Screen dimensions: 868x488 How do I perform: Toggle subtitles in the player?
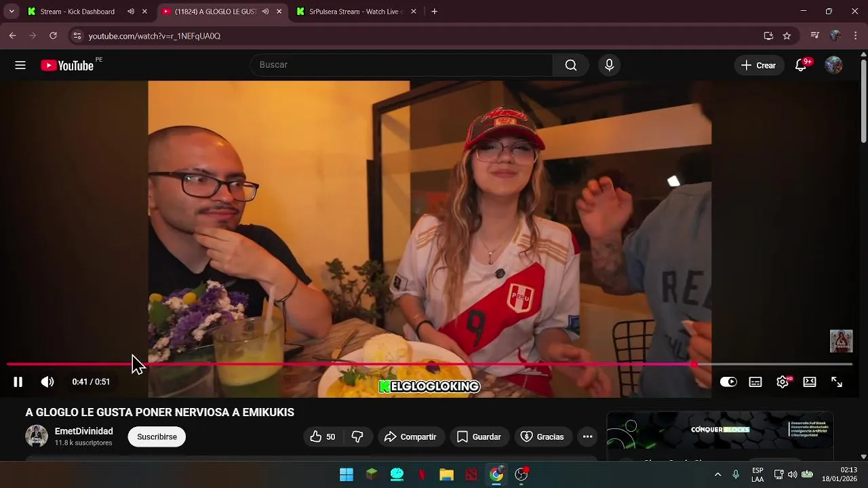click(755, 382)
